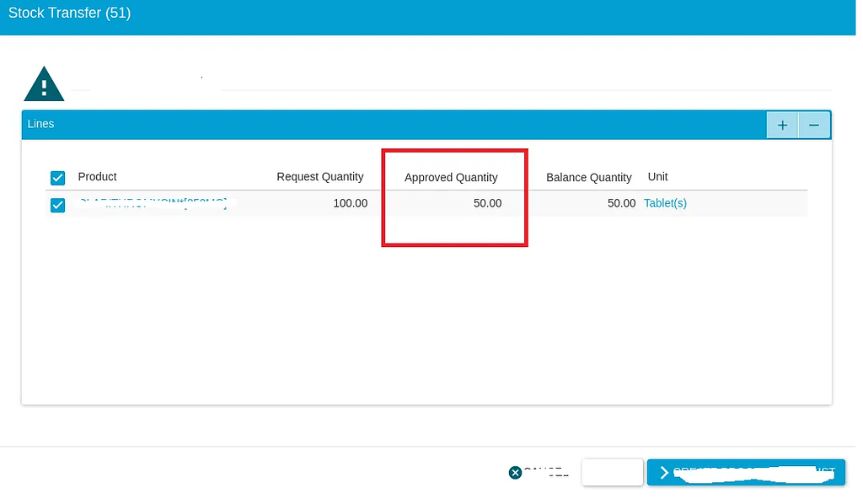Select the balance quantity cell 50.00
863x504 pixels.
[621, 203]
